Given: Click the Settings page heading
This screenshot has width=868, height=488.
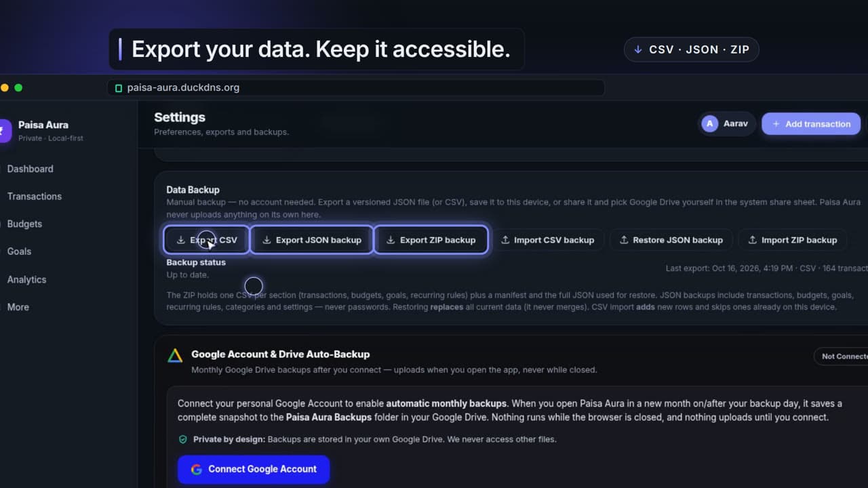Looking at the screenshot, I should [180, 117].
